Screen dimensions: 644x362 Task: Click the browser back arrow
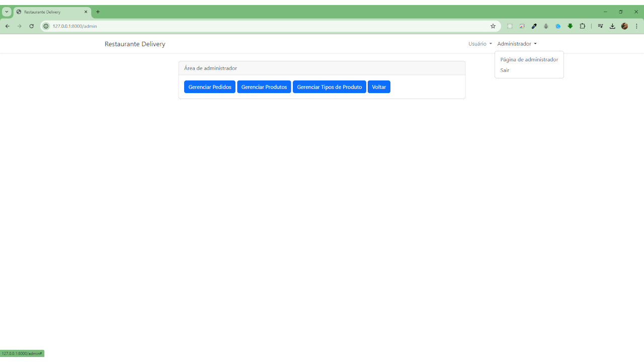[7, 26]
